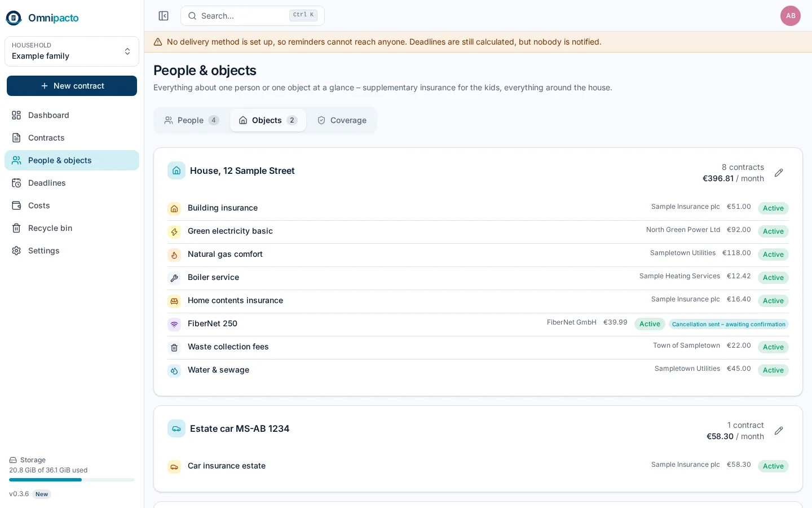Viewport: 812px width, 508px height.
Task: Click the warning triangle in the banner
Action: [158, 42]
